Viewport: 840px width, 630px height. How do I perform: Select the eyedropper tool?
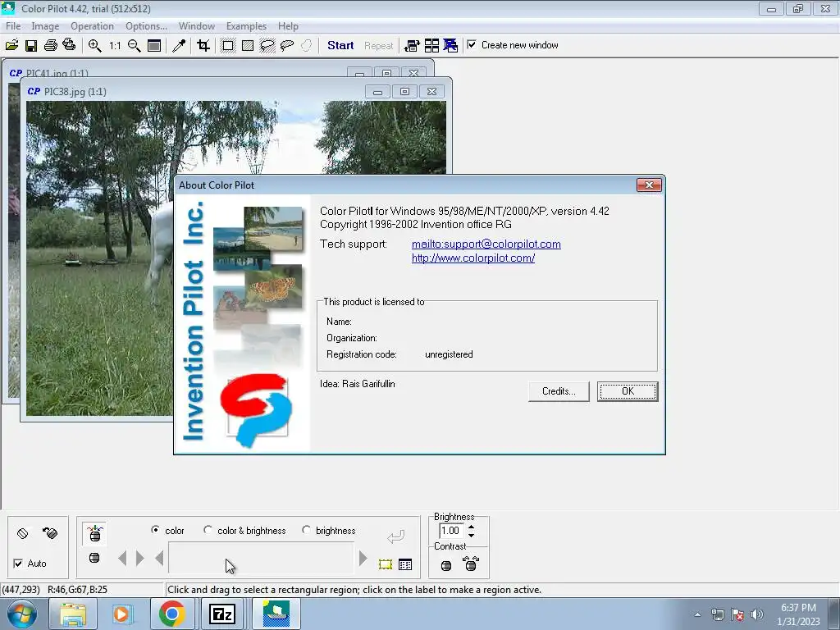click(x=179, y=46)
